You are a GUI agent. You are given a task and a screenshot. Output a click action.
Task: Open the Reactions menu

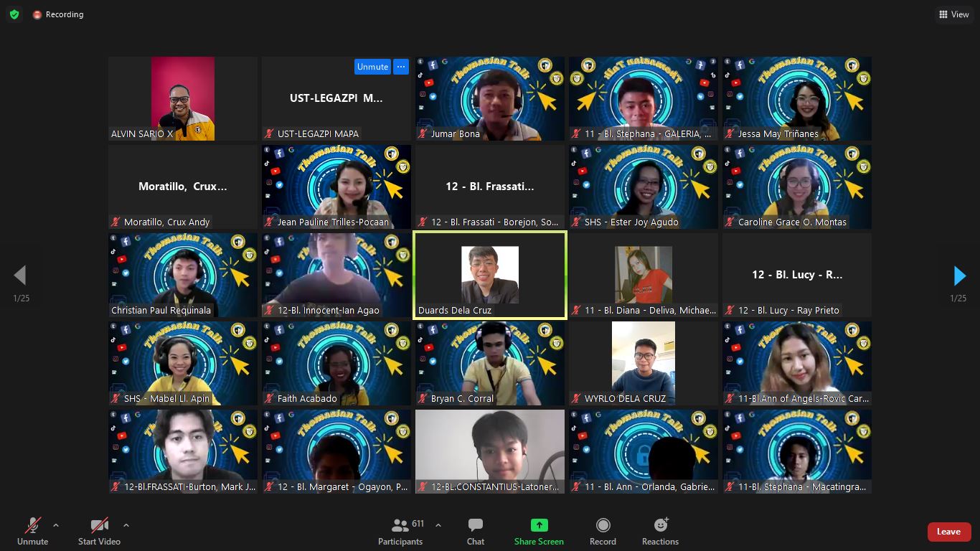tap(660, 532)
